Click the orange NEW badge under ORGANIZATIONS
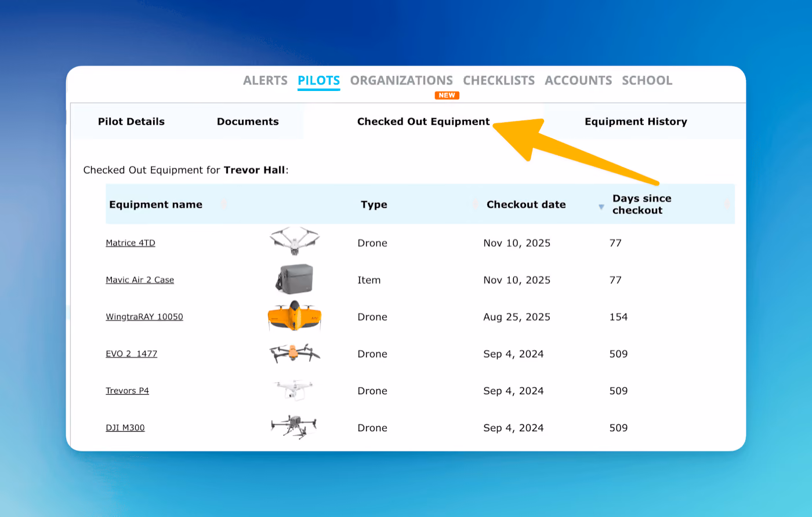 coord(447,95)
